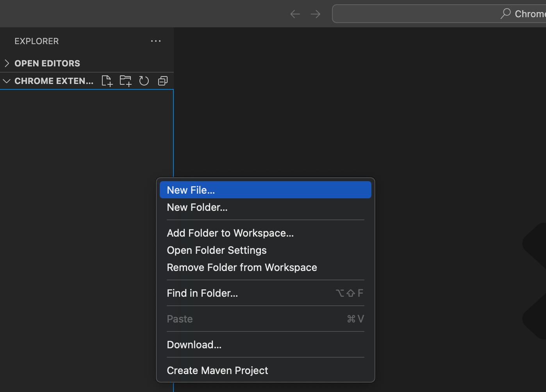
Task: Create a new folder with the toolbar icon
Action: pyautogui.click(x=125, y=80)
